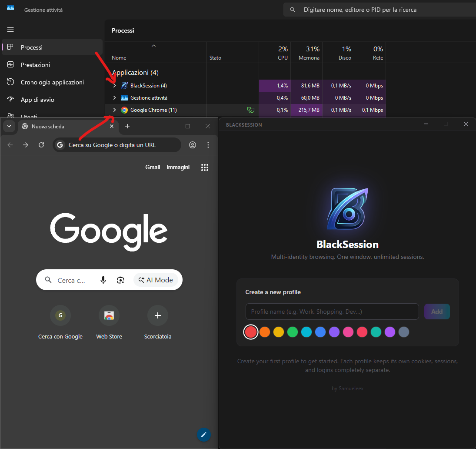Collapse the sort chevron above Nome column

pyautogui.click(x=153, y=46)
